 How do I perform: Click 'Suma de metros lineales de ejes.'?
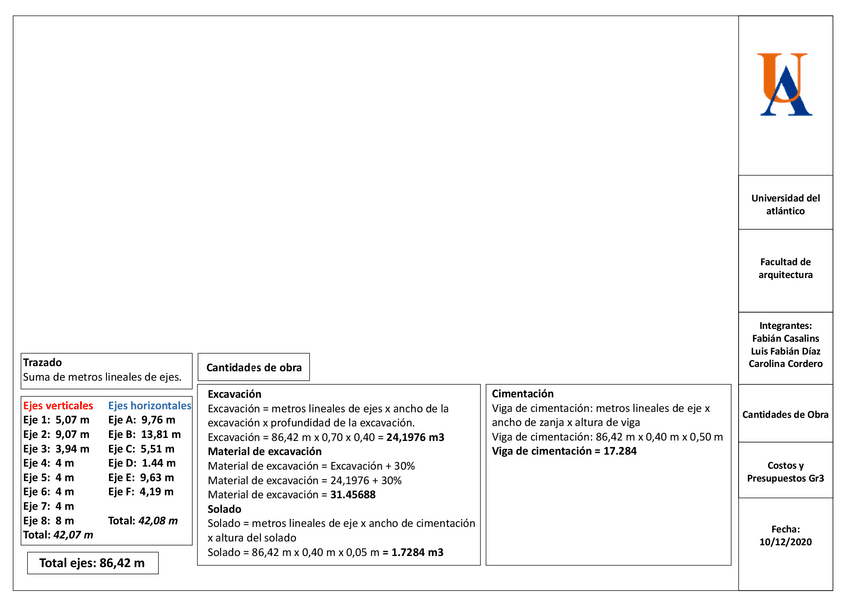102,377
